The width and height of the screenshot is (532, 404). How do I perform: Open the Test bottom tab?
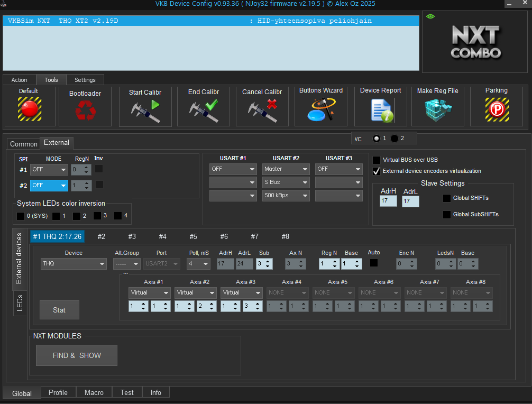127,392
